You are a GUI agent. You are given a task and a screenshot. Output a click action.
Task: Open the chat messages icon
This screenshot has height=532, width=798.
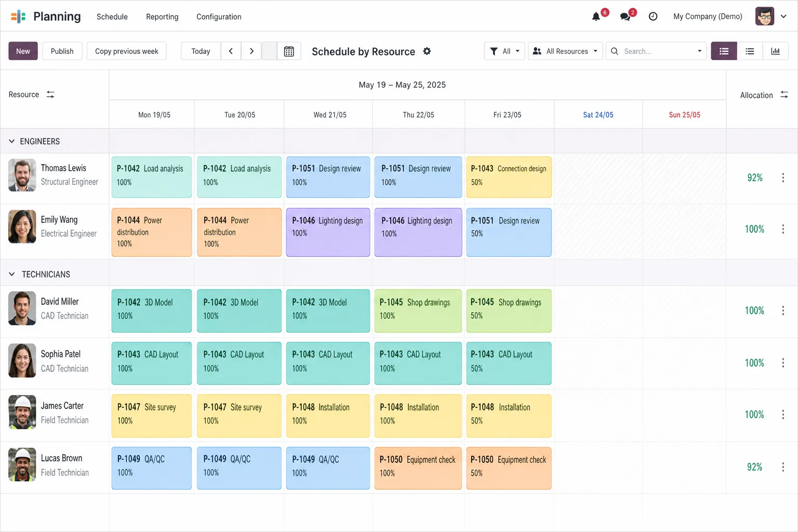[x=625, y=17]
